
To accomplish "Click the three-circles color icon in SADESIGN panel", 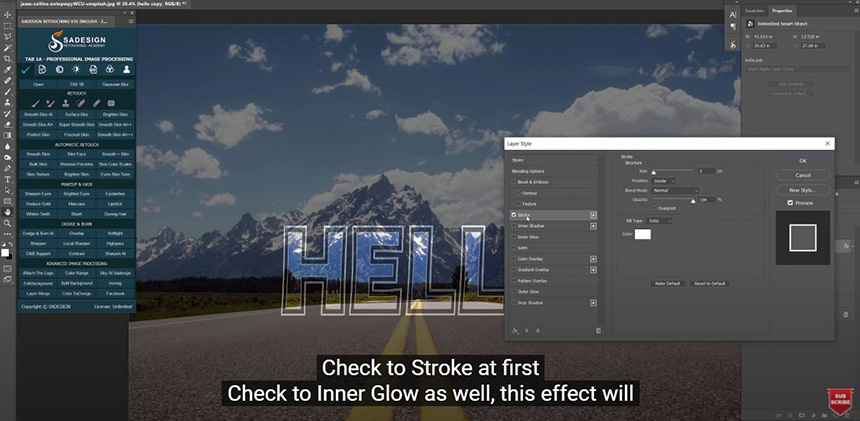I will (x=110, y=70).
